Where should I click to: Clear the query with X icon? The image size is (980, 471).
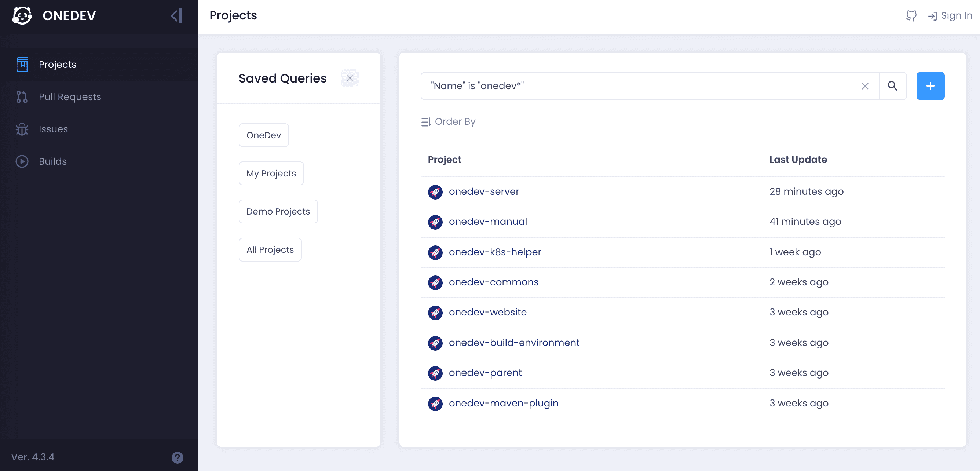[865, 86]
